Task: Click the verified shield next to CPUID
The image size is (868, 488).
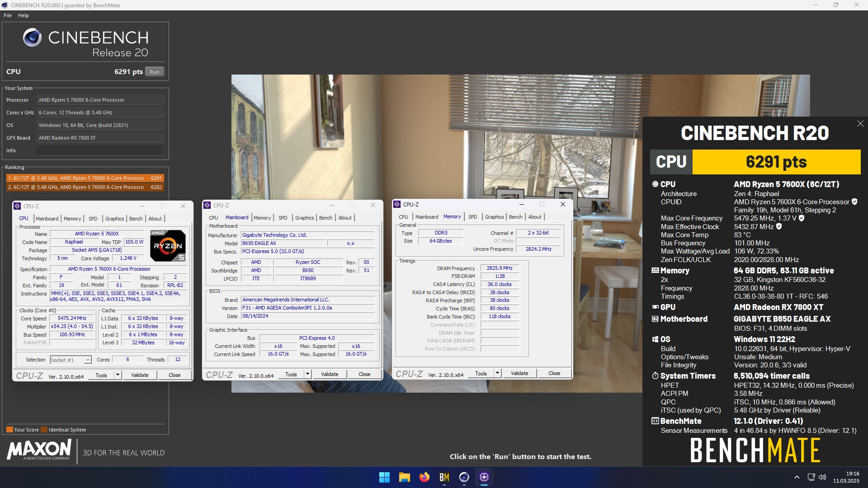Action: [x=854, y=202]
